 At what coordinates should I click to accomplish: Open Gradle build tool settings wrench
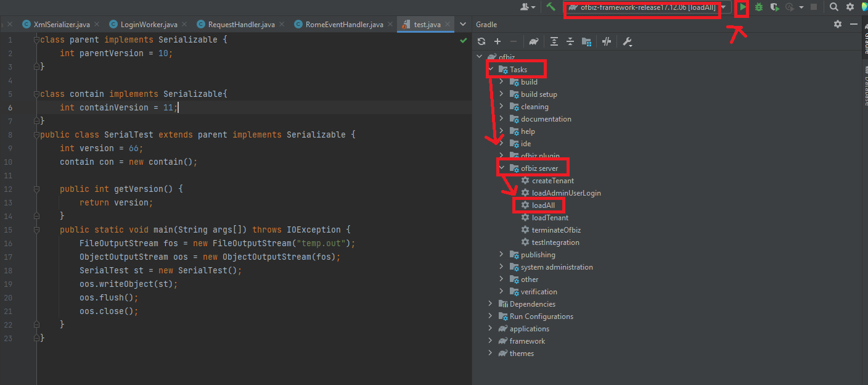(x=628, y=42)
